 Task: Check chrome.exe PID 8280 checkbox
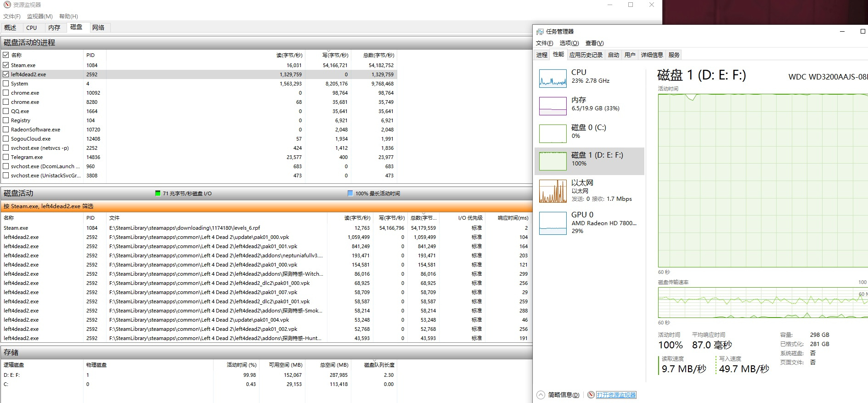pyautogui.click(x=6, y=102)
